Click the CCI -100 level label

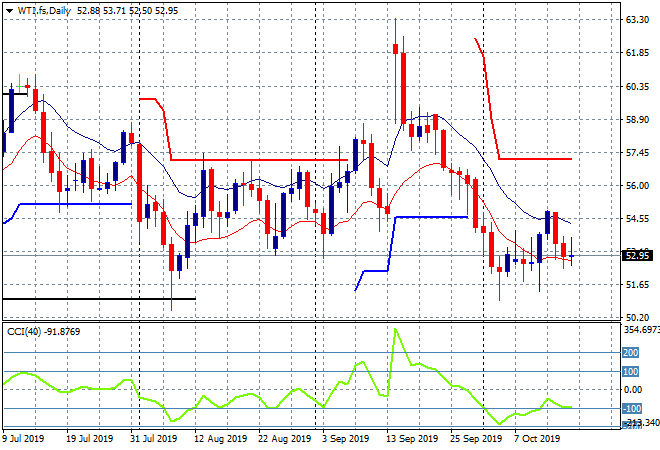[x=632, y=408]
